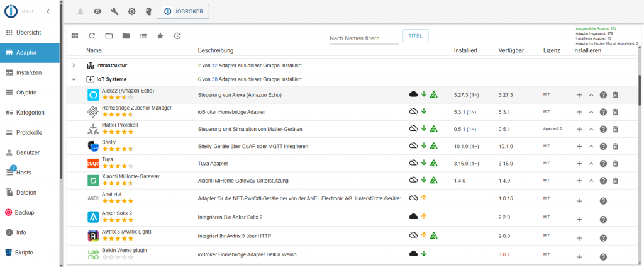Screen dimensions: 644x267
Task: Expand Homebridge Zubehör Manager caret
Action: (x=591, y=112)
